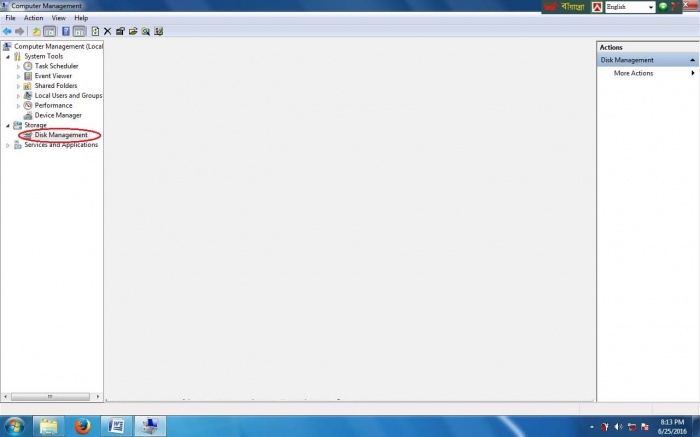
Task: Click the grey Forward arrow in toolbar
Action: click(x=19, y=31)
